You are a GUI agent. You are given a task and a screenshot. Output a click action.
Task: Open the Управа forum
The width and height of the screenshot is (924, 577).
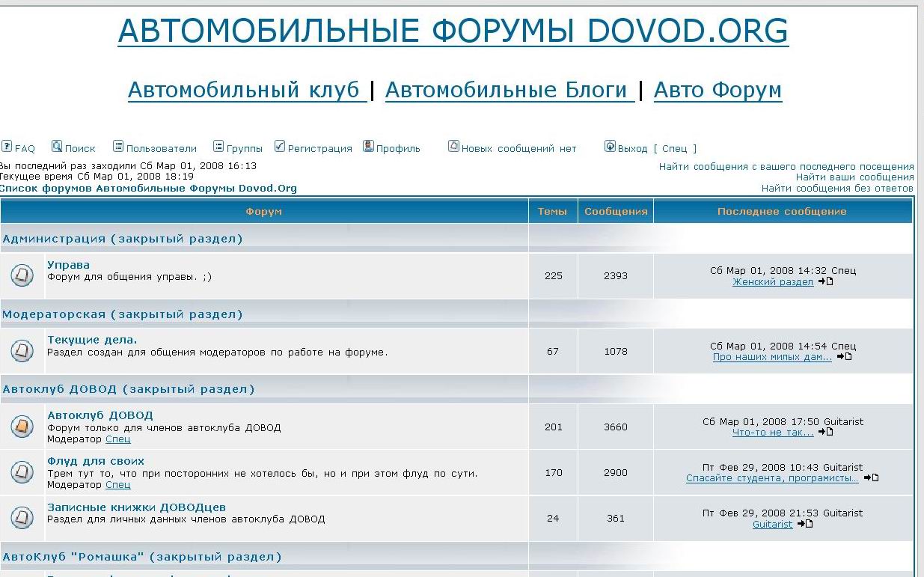pos(68,265)
